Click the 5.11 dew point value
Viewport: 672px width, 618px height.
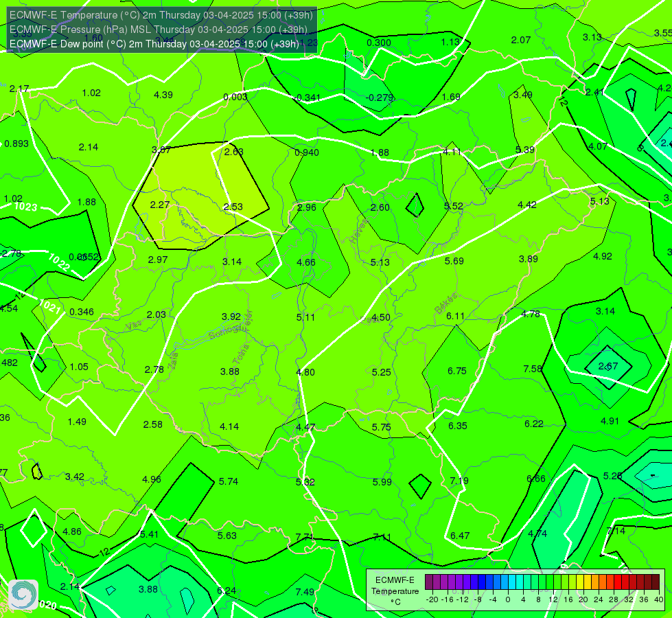click(x=305, y=317)
